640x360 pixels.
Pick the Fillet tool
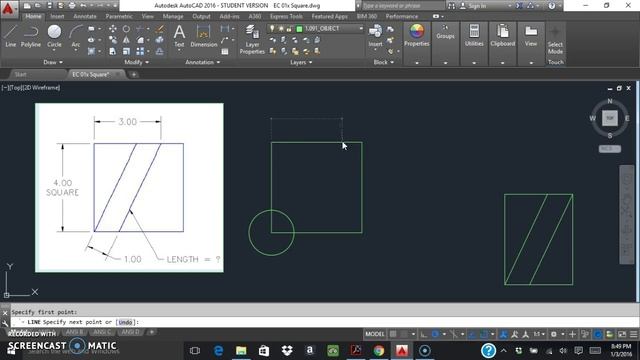pos(140,40)
